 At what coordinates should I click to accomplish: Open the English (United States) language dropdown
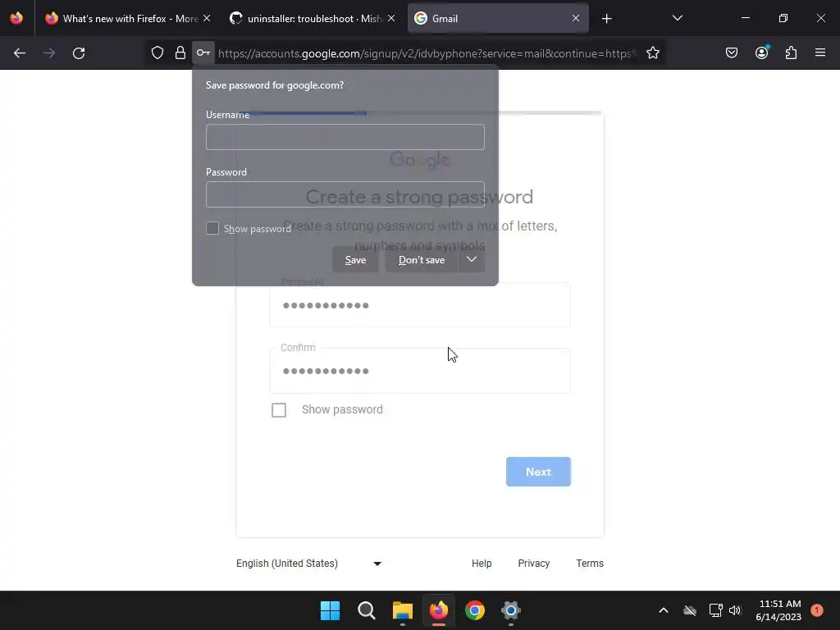pos(308,564)
